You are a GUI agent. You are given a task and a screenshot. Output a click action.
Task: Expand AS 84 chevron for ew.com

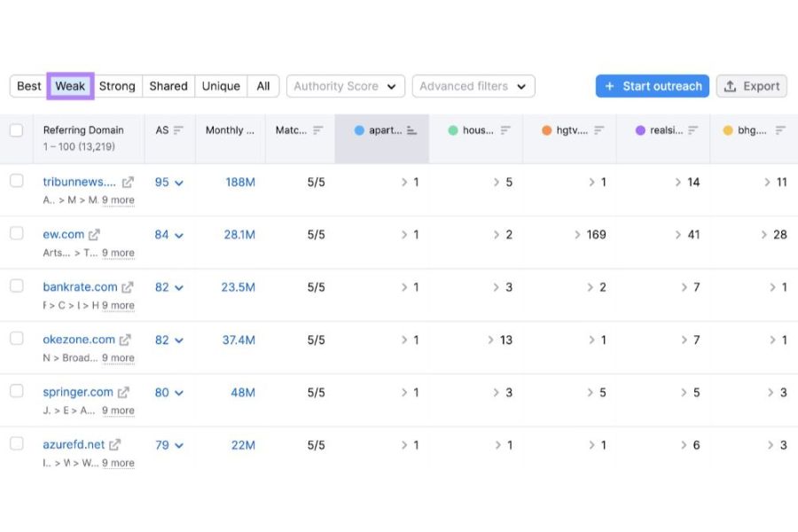point(178,235)
